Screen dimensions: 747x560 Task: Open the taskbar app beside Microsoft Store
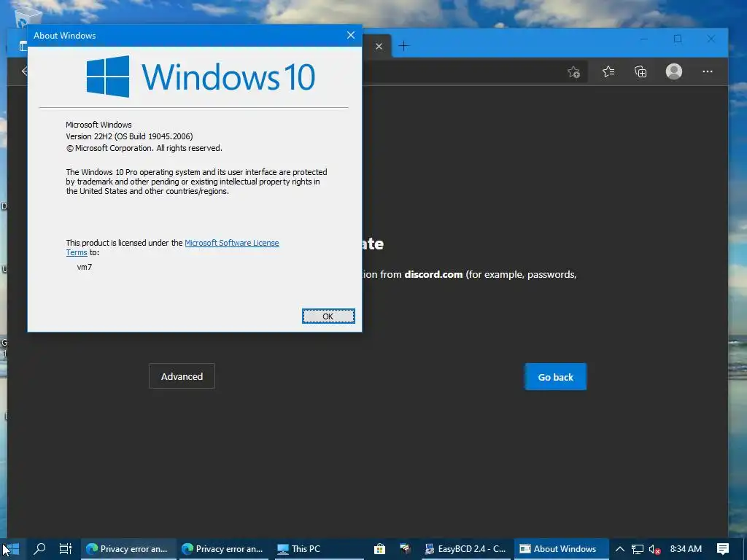tap(405, 549)
